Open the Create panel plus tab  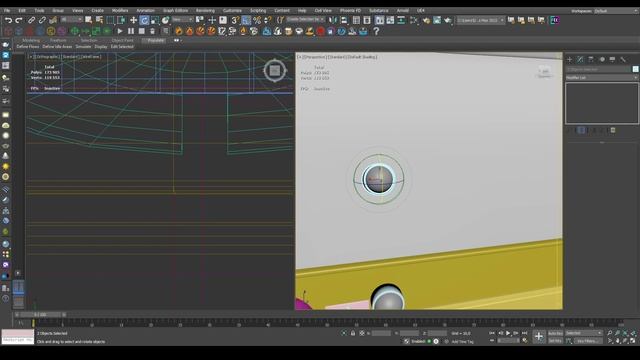(569, 60)
